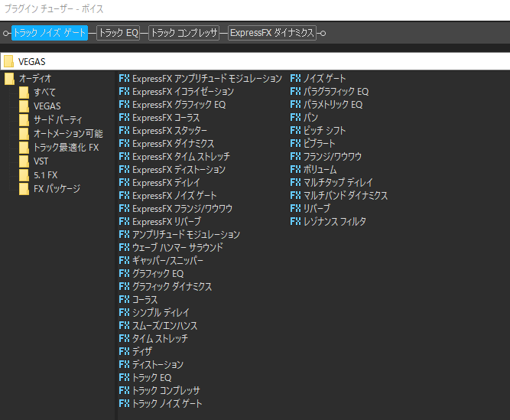510x420 pixels.
Task: Click FX icon of ExpressFX ノイズ ゲート
Action: 124,196
